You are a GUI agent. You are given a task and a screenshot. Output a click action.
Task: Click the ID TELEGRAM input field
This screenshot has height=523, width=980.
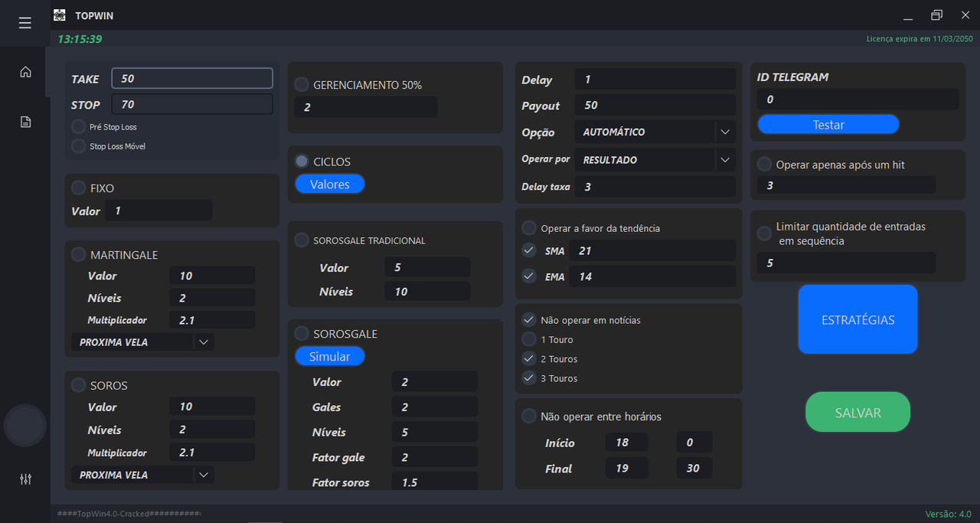click(x=858, y=99)
